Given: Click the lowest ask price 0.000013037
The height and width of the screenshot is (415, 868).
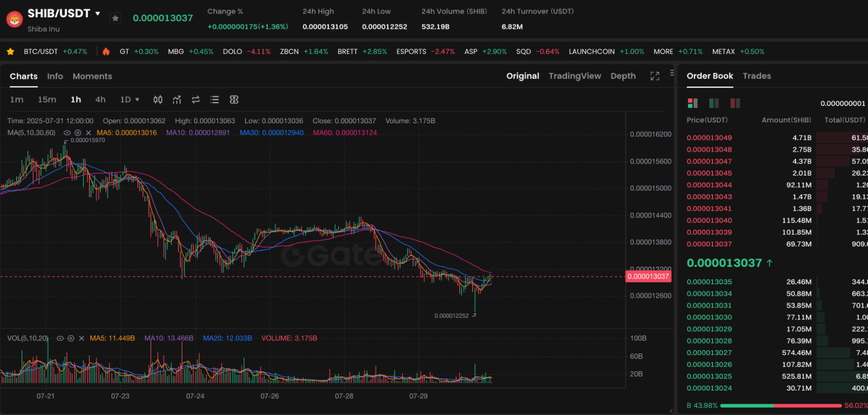Looking at the screenshot, I should click(x=709, y=244).
